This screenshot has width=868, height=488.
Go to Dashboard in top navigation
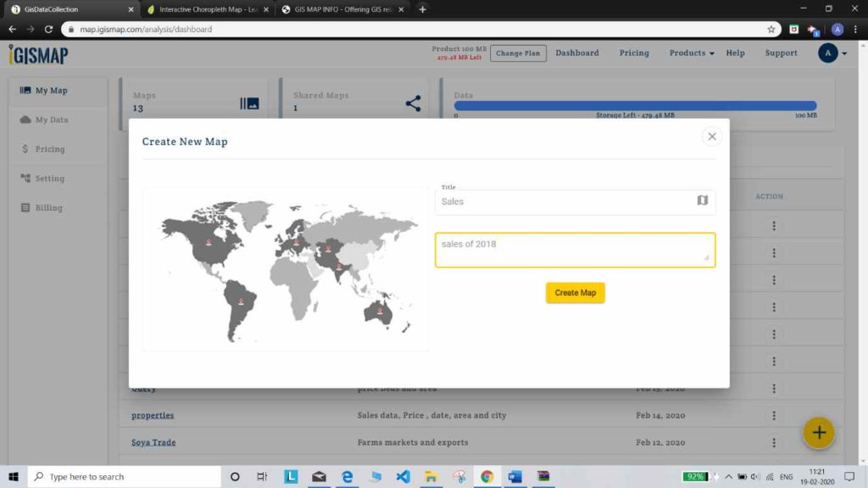point(576,53)
